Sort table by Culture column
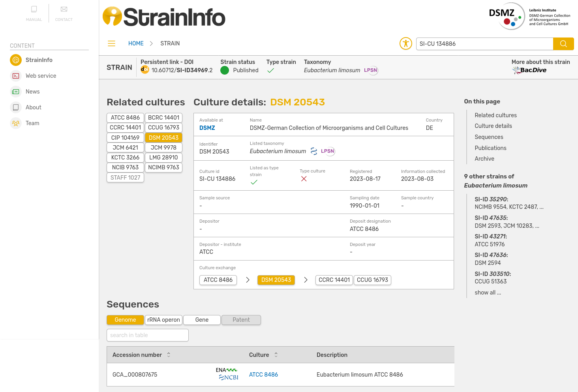This screenshot has height=392, width=578. [x=276, y=355]
